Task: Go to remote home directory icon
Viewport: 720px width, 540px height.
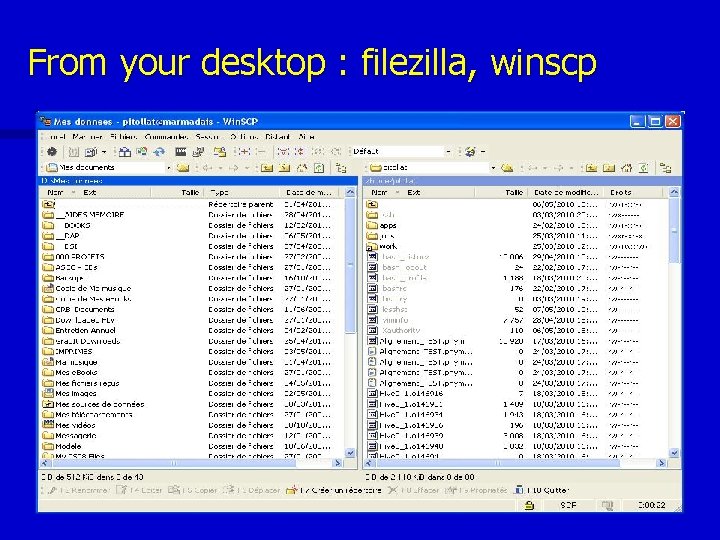Action: 626,168
